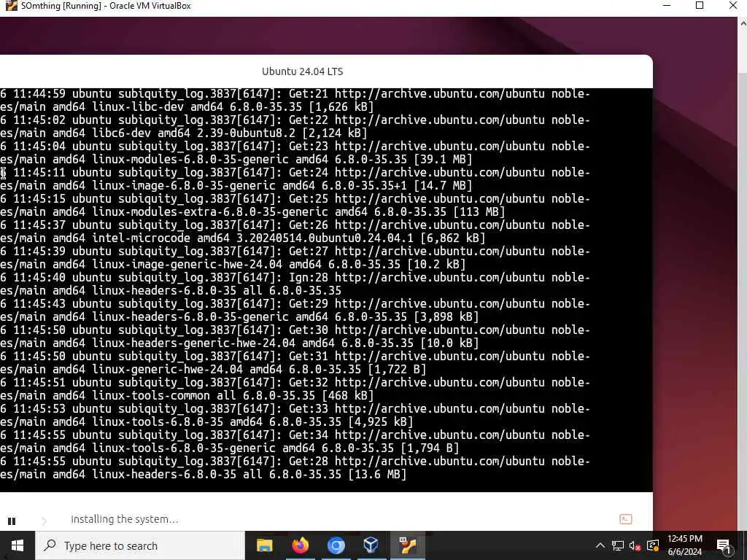Viewport: 747px width, 560px height.
Task: Click the linux-modules-extra [113 MB] line
Action: [252, 212]
